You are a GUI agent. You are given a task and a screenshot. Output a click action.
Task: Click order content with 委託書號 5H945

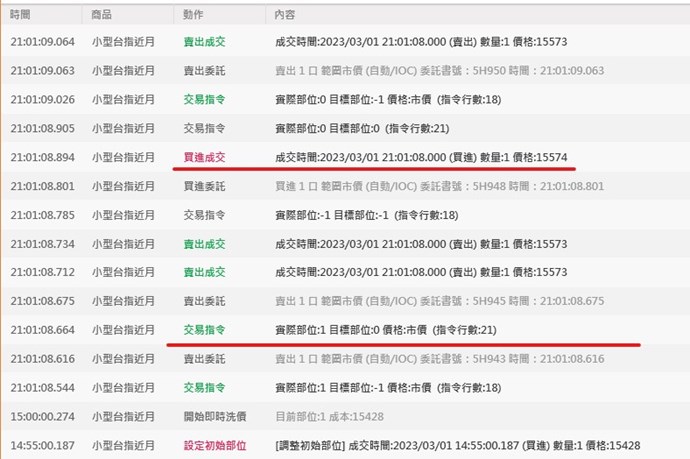coord(440,301)
